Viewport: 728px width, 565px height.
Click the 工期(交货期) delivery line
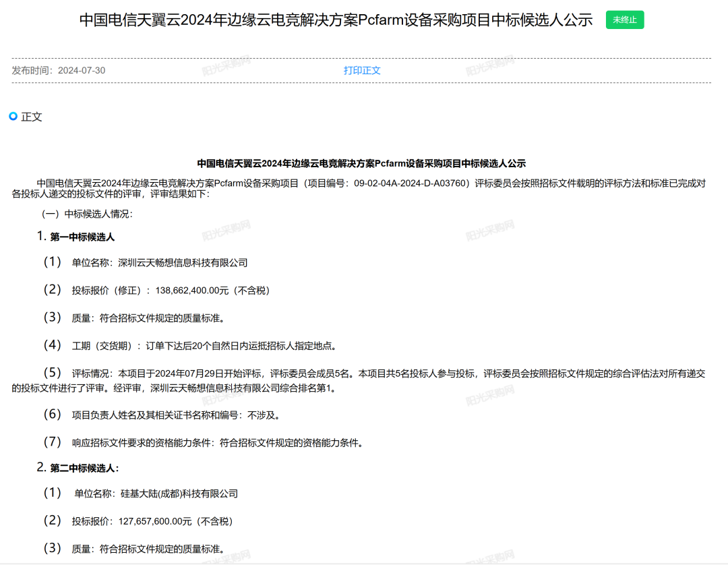click(x=191, y=346)
